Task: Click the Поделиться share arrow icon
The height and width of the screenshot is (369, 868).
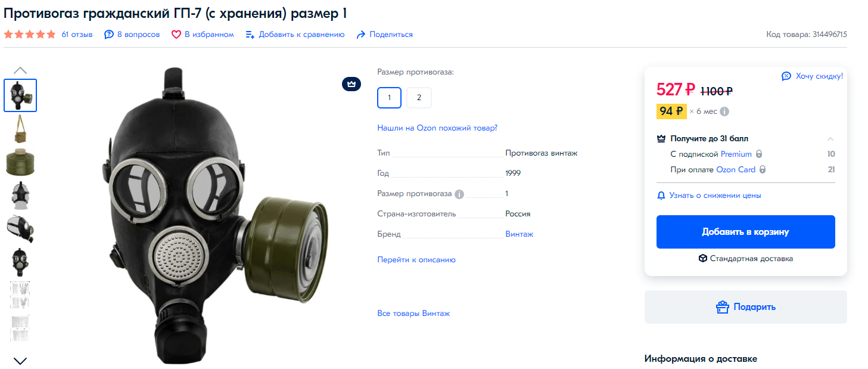Action: pyautogui.click(x=360, y=35)
